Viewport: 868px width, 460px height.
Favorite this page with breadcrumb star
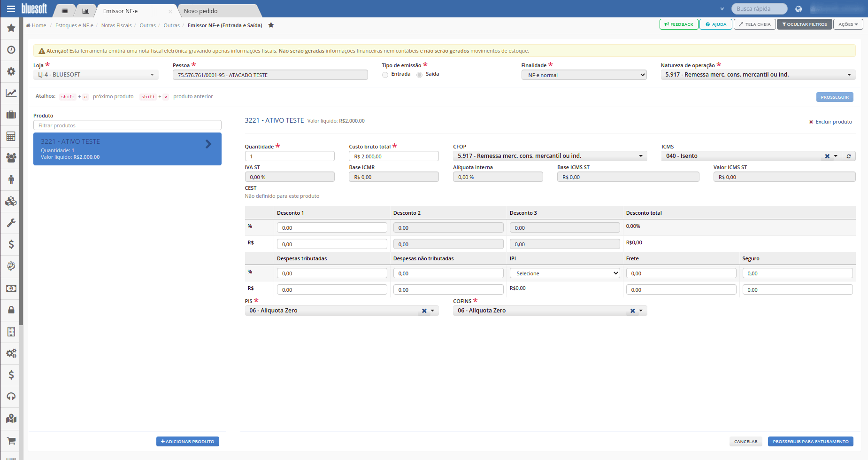pyautogui.click(x=271, y=25)
